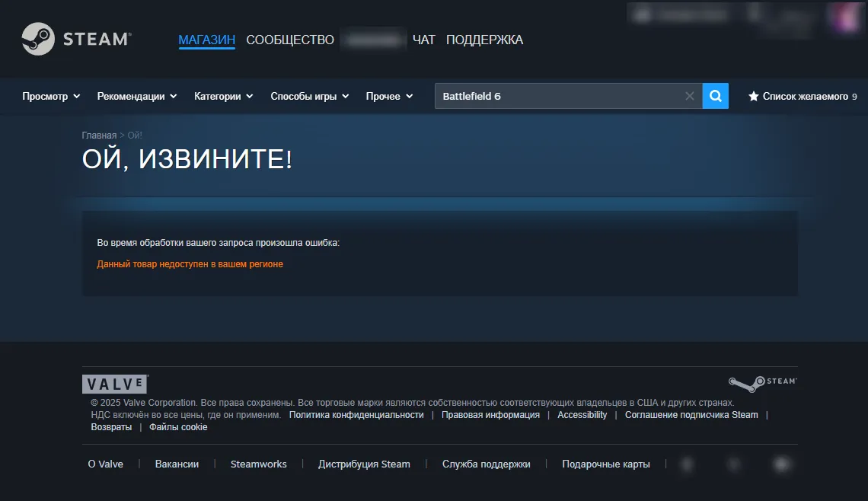Expand the Способы игры menu

309,97
